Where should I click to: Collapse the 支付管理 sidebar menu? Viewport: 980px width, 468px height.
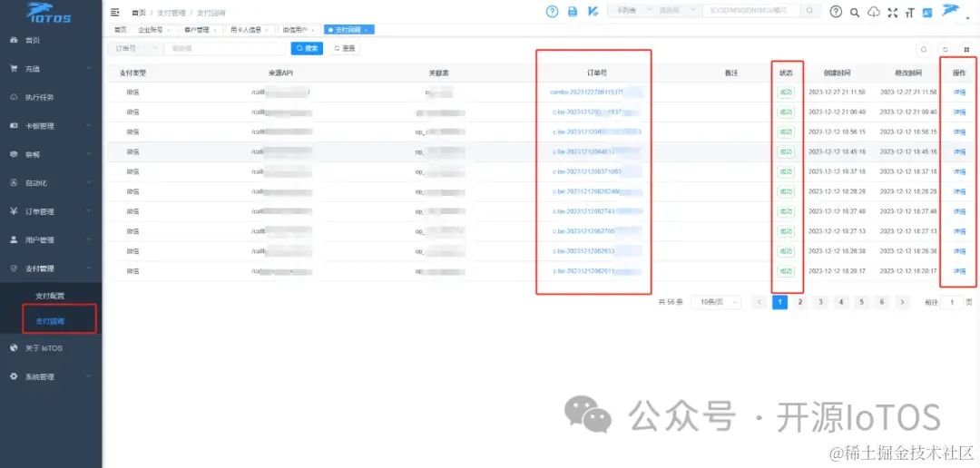(x=51, y=268)
